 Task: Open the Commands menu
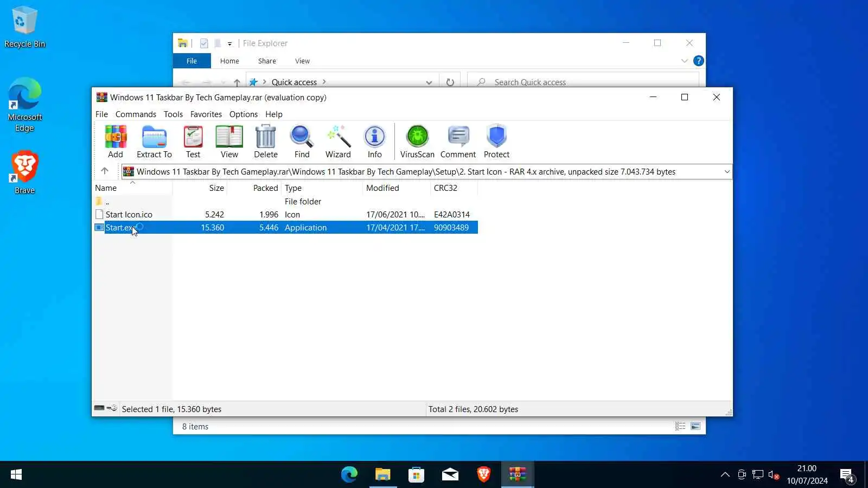pyautogui.click(x=136, y=114)
